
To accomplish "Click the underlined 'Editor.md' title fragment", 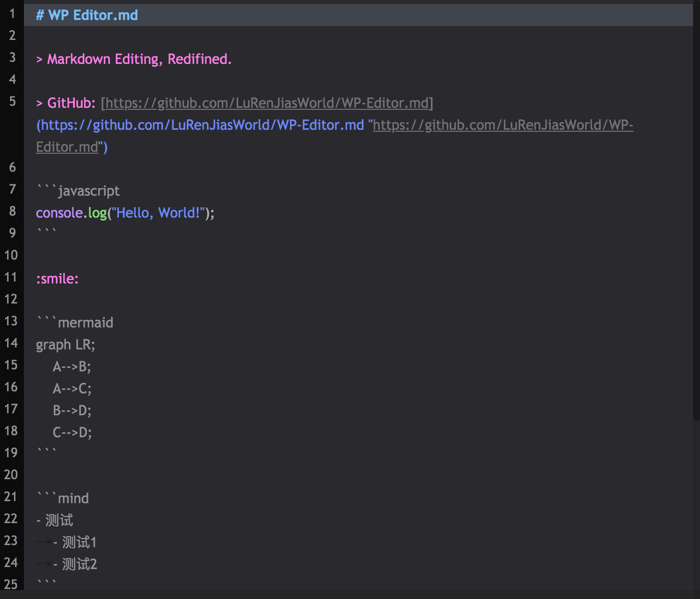I will (67, 147).
